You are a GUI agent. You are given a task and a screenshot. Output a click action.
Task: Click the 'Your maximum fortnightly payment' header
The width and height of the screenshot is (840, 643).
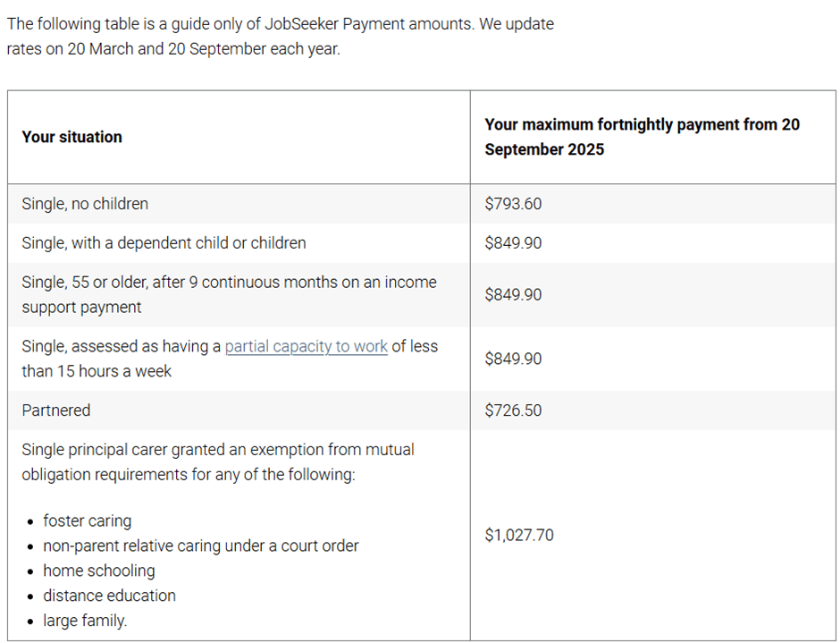(642, 137)
